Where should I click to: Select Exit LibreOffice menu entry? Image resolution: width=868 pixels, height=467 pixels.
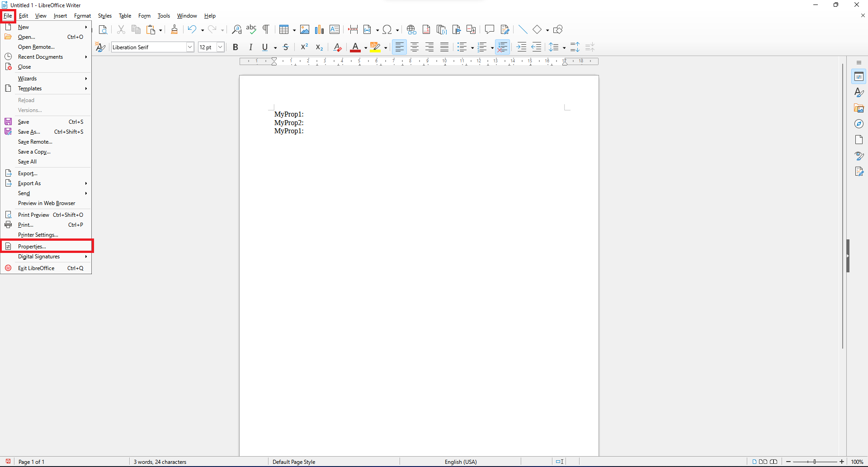point(46,268)
